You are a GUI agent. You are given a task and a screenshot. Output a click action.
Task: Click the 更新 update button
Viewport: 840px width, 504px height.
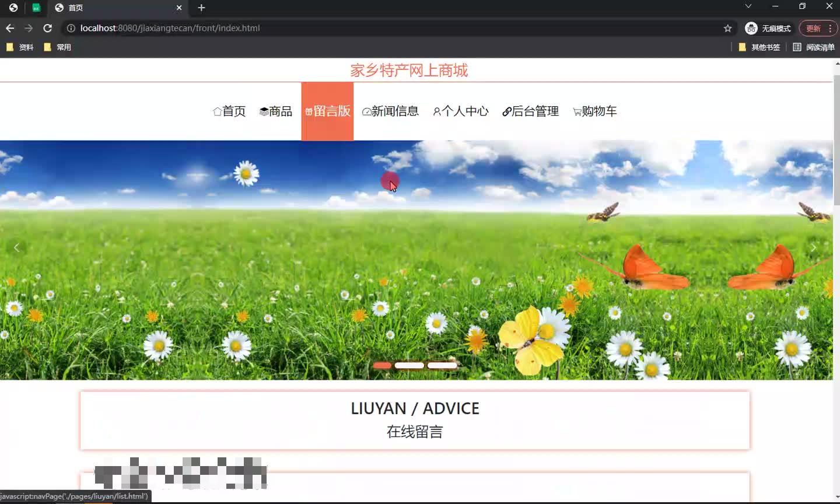click(x=814, y=28)
